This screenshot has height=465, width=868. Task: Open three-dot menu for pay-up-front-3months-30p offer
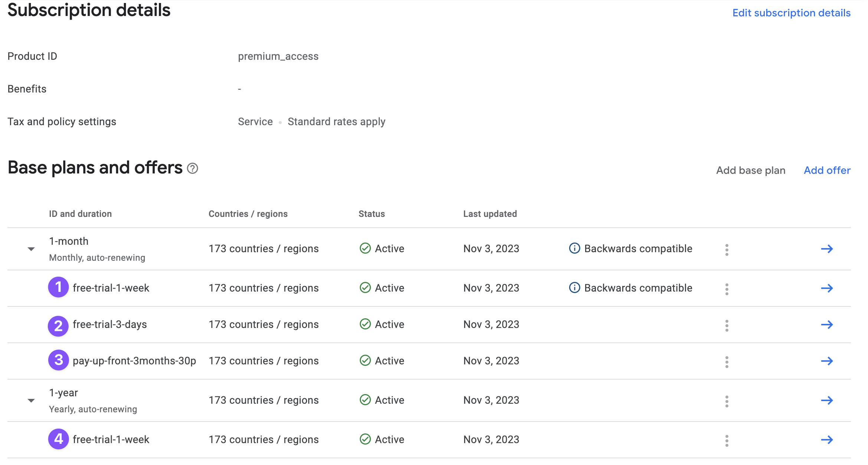[727, 362]
